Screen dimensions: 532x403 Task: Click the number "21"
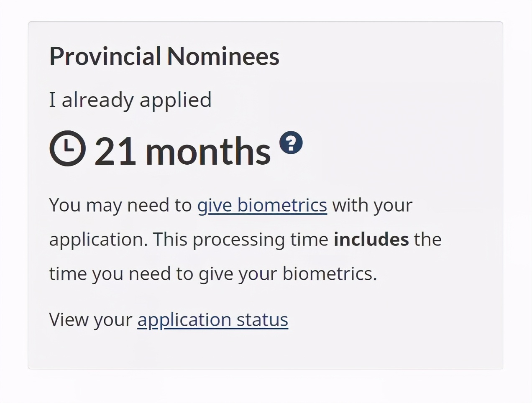(x=116, y=151)
